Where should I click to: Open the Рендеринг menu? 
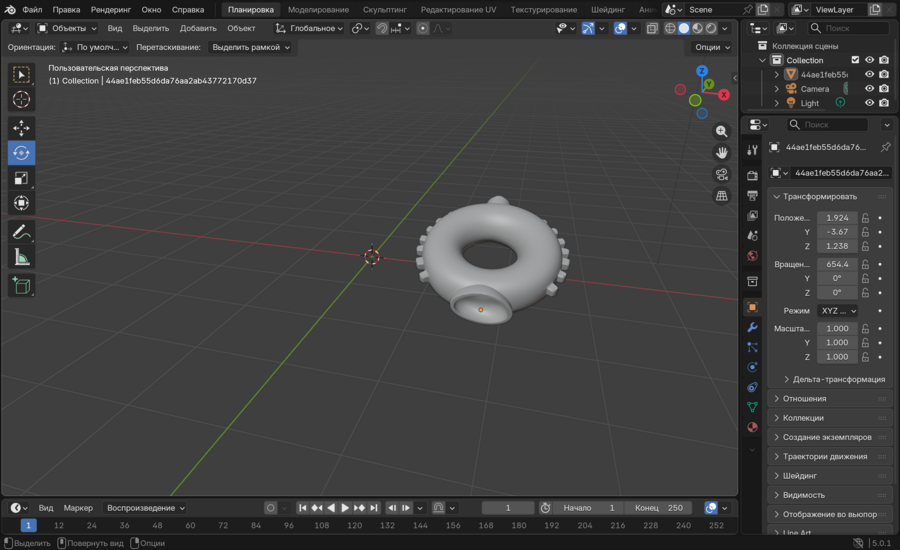click(x=110, y=9)
